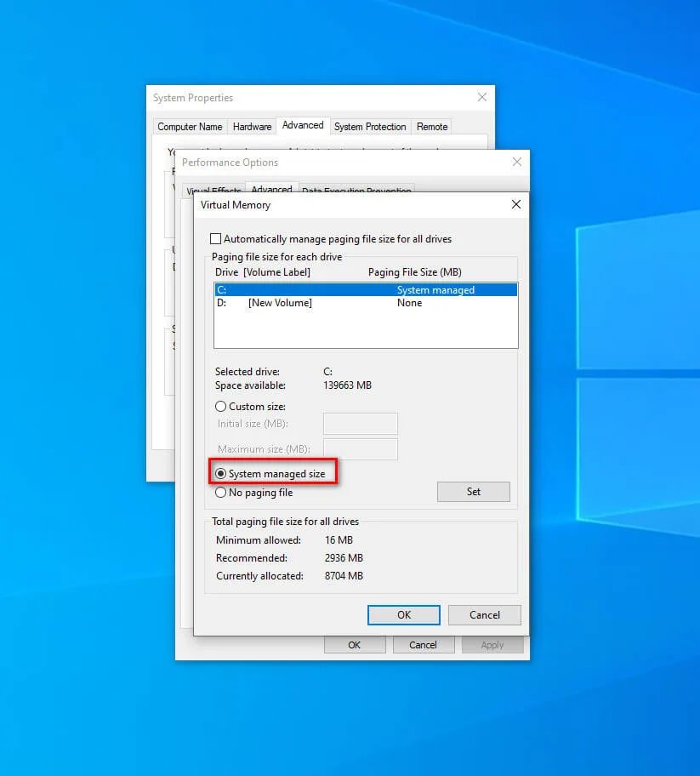Click the Maximum size (MB) field
Viewport: 700px width, 776px height.
tap(360, 449)
